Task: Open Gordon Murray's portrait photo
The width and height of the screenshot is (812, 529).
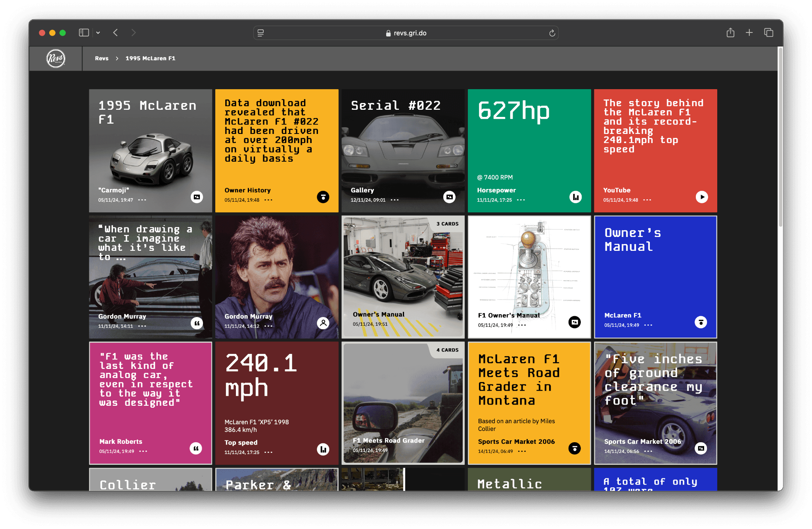Action: point(277,277)
